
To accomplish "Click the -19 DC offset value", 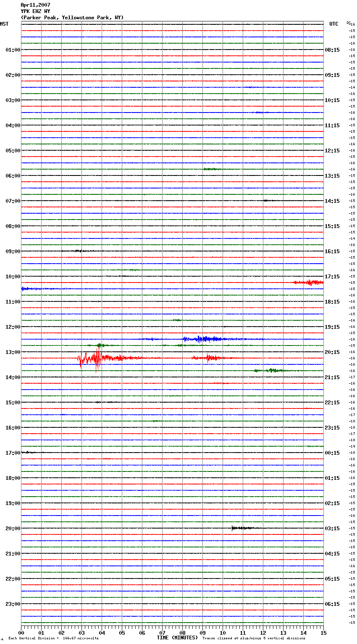I will [x=352, y=447].
